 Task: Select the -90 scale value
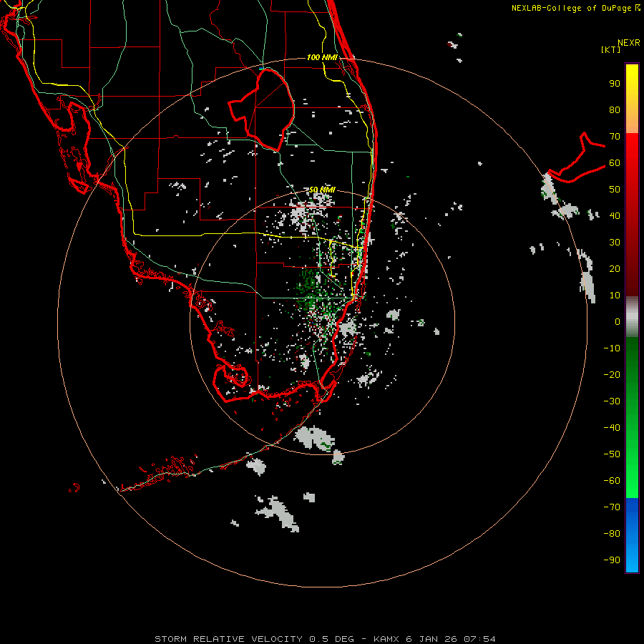[x=612, y=560]
